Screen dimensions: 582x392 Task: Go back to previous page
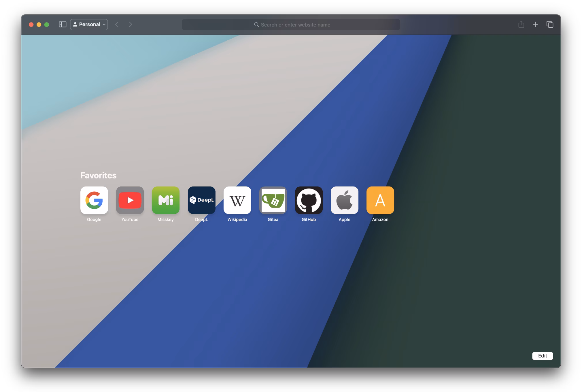[117, 24]
